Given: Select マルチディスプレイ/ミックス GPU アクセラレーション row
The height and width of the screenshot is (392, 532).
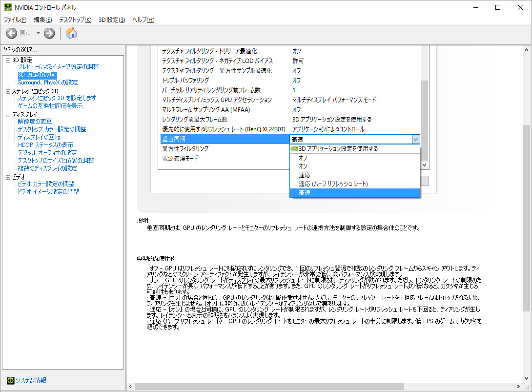Looking at the screenshot, I should coord(290,100).
